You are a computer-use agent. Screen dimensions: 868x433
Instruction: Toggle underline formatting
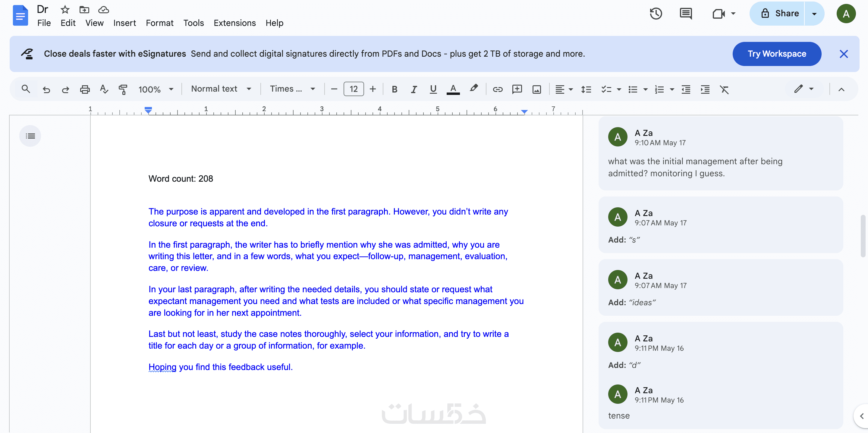tap(433, 89)
